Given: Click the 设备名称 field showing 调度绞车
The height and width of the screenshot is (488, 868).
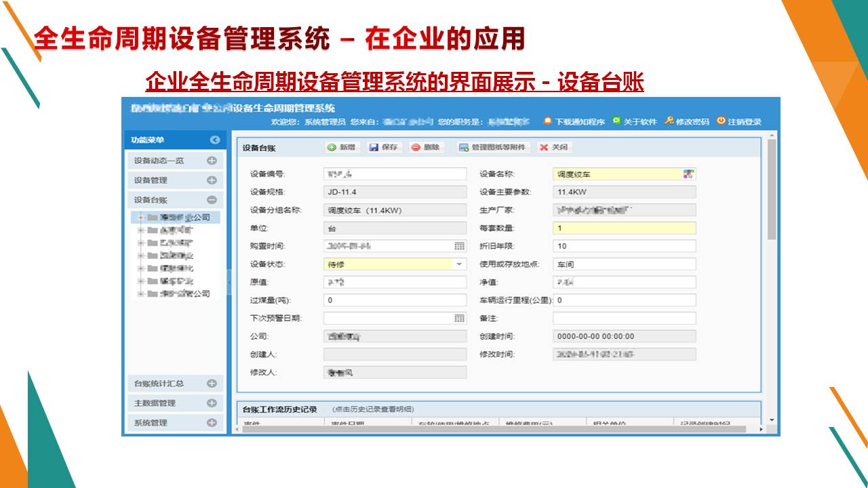Looking at the screenshot, I should pos(618,174).
